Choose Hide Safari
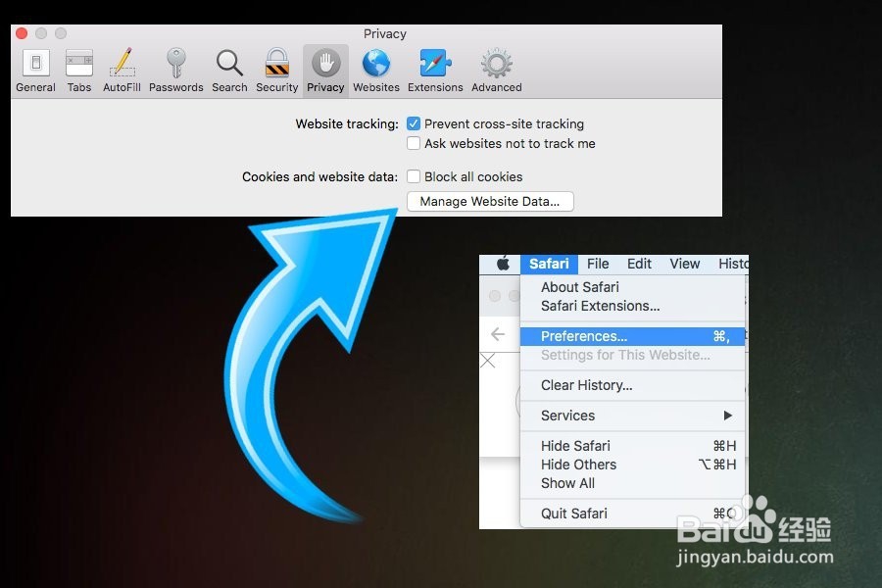Viewport: 882px width, 588px height. pos(633,446)
